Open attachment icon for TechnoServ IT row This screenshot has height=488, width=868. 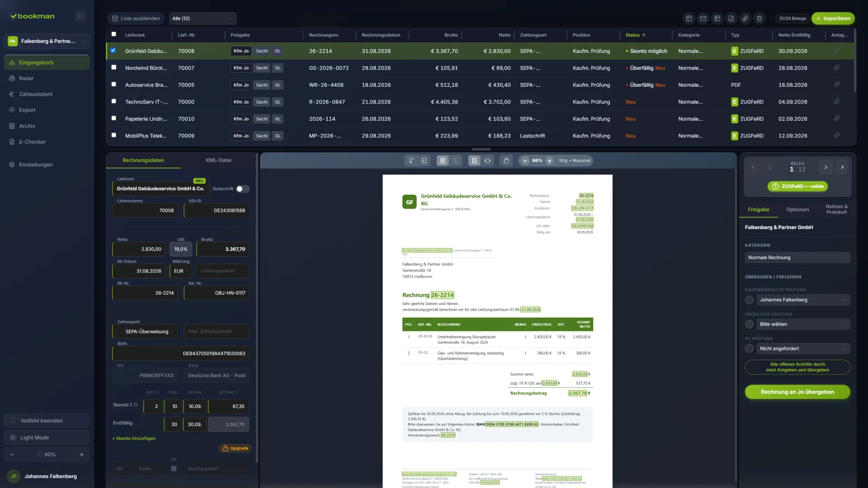(837, 102)
